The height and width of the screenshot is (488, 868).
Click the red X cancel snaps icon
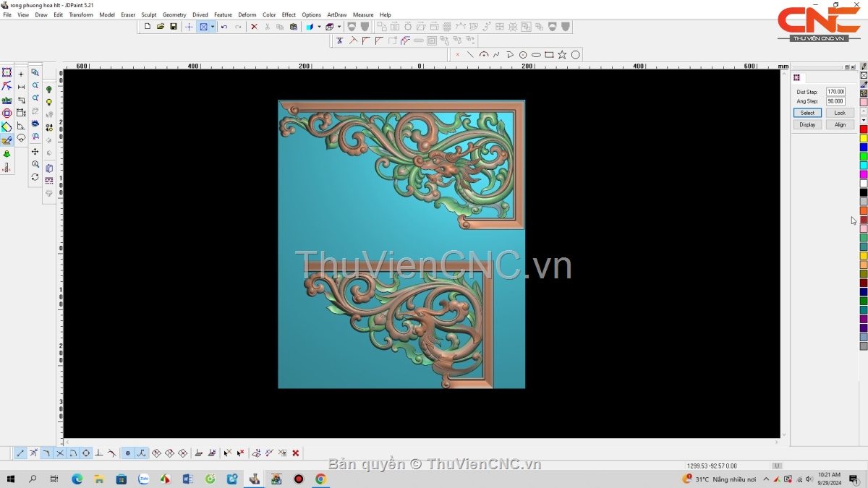pos(296,453)
